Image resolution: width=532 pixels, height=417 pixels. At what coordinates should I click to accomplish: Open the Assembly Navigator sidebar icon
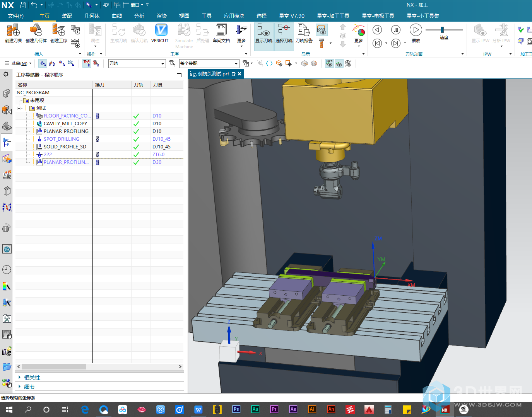coord(7,94)
